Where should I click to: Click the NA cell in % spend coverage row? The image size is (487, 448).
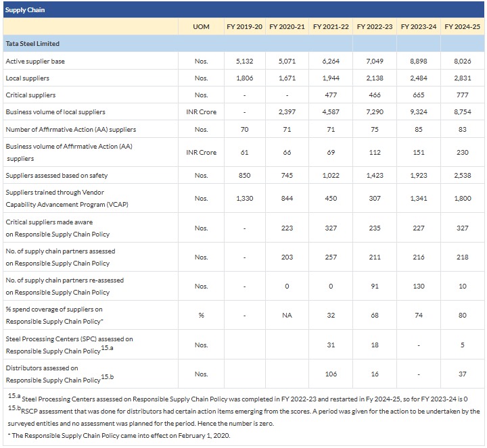pyautogui.click(x=287, y=315)
